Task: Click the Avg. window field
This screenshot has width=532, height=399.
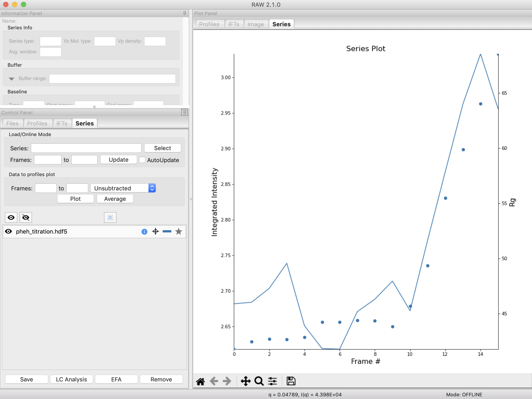Action: 50,52
